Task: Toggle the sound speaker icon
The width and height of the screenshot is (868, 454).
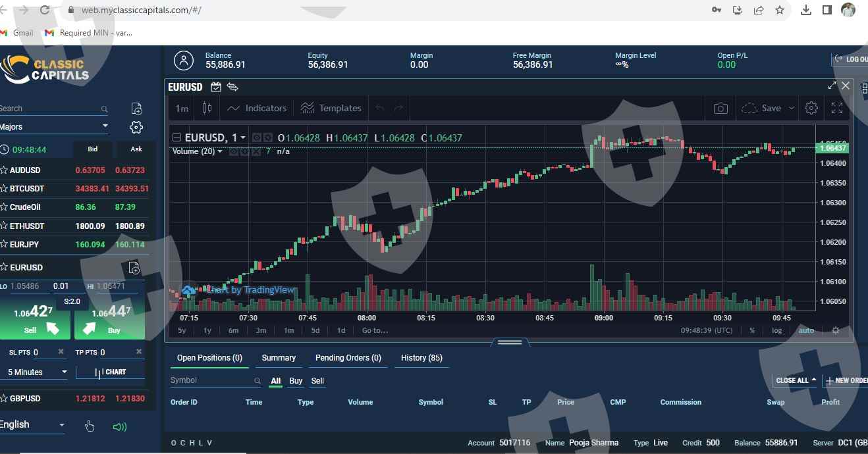Action: point(120,426)
